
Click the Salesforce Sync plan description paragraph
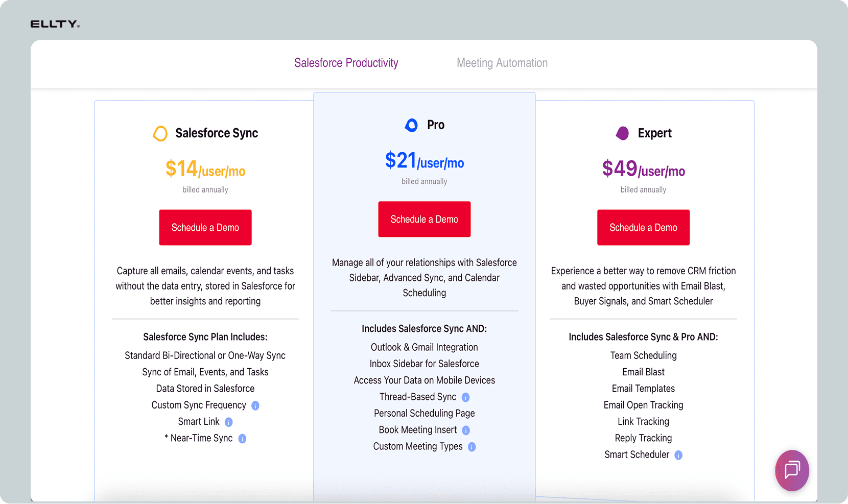pos(205,286)
